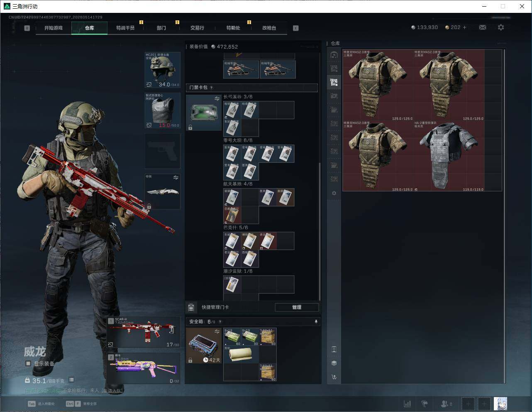Click the 潮汐监狱: 1/6 label
This screenshot has width=532, height=412.
point(238,271)
